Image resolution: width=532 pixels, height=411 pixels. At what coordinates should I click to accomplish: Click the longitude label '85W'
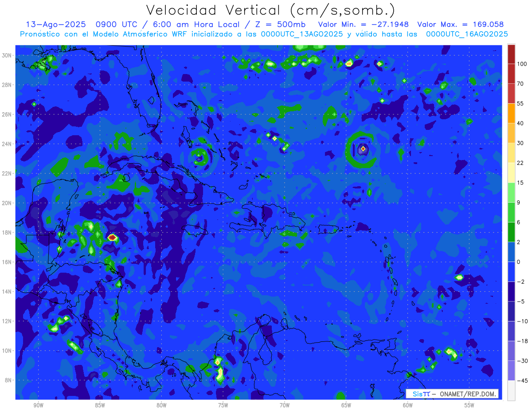pos(100,405)
